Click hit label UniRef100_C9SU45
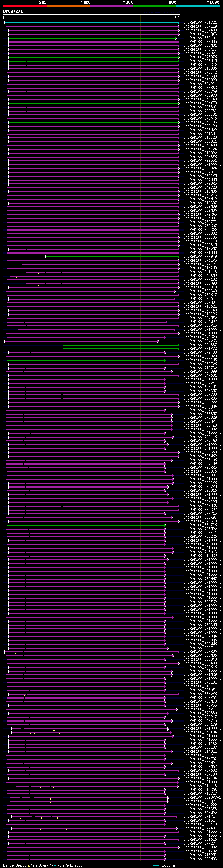 200,61
